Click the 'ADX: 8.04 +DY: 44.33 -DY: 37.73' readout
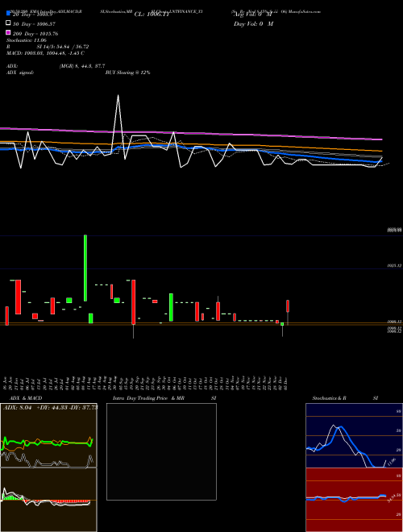403x532 pixels. pyautogui.click(x=50, y=407)
